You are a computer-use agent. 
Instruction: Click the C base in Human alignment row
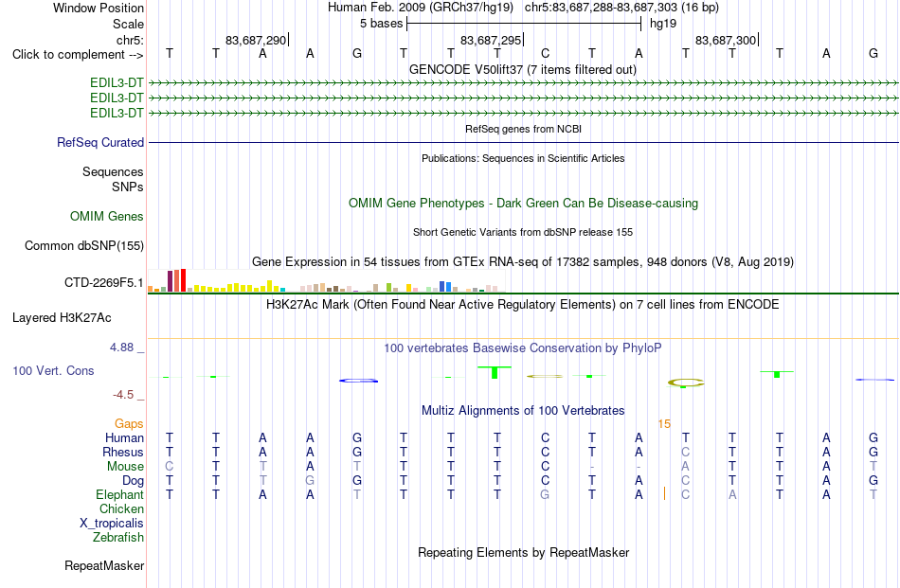[x=545, y=437]
